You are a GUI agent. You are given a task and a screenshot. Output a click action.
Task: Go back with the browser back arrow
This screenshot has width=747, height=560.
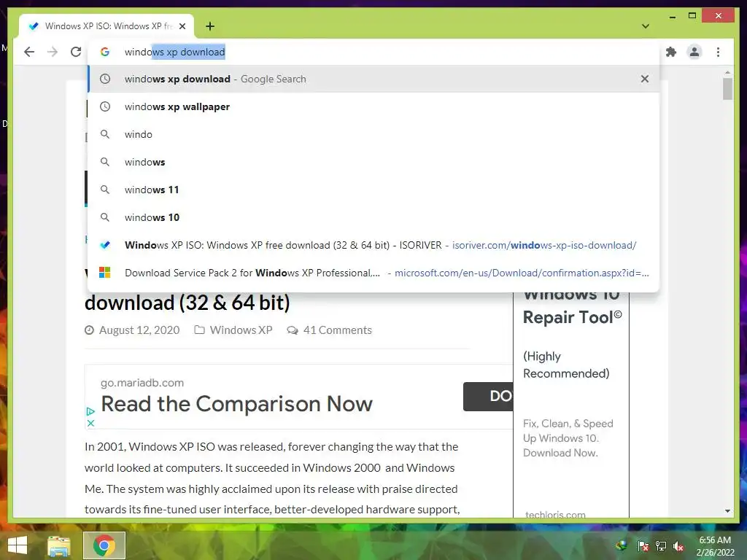point(29,52)
